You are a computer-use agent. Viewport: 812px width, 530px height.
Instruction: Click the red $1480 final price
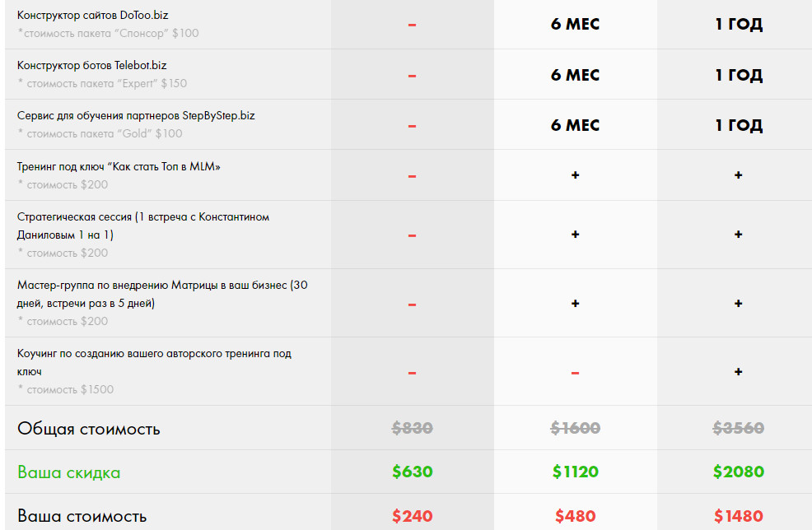click(x=739, y=516)
